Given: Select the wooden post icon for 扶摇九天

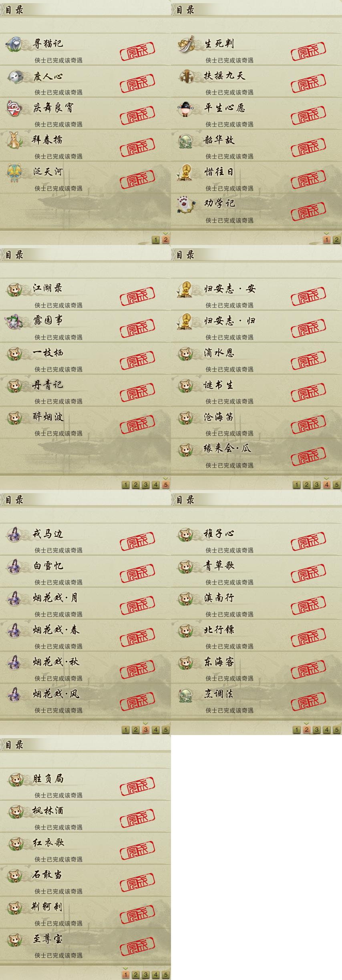Looking at the screenshot, I should tap(186, 76).
